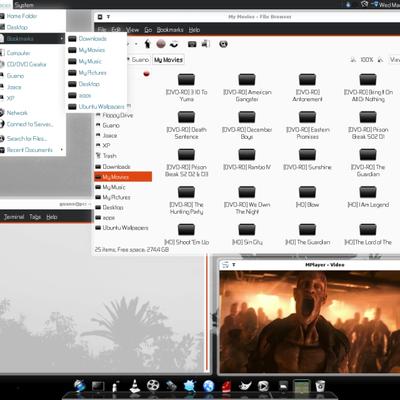Select My Music in Bookmarks submenu
This screenshot has height=400, width=400.
96,61
